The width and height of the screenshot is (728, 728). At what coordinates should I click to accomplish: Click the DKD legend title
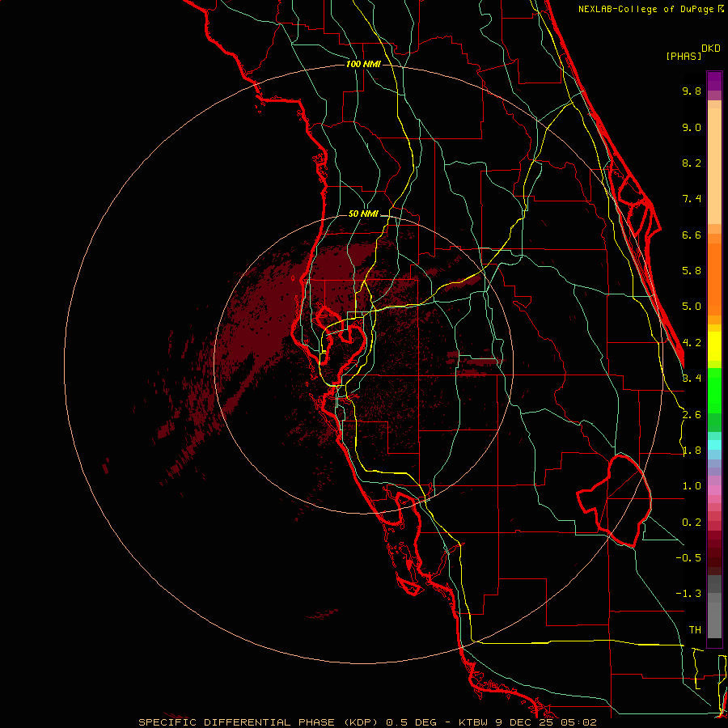point(711,49)
